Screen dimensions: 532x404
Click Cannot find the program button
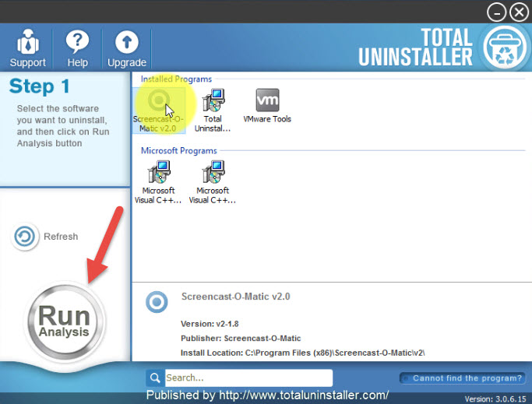[463, 378]
